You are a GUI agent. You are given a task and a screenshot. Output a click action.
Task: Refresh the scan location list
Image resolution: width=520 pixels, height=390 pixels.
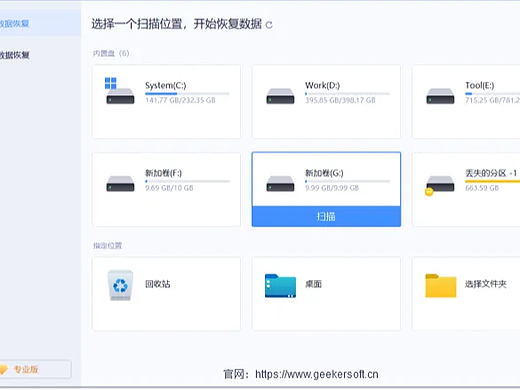tap(269, 25)
